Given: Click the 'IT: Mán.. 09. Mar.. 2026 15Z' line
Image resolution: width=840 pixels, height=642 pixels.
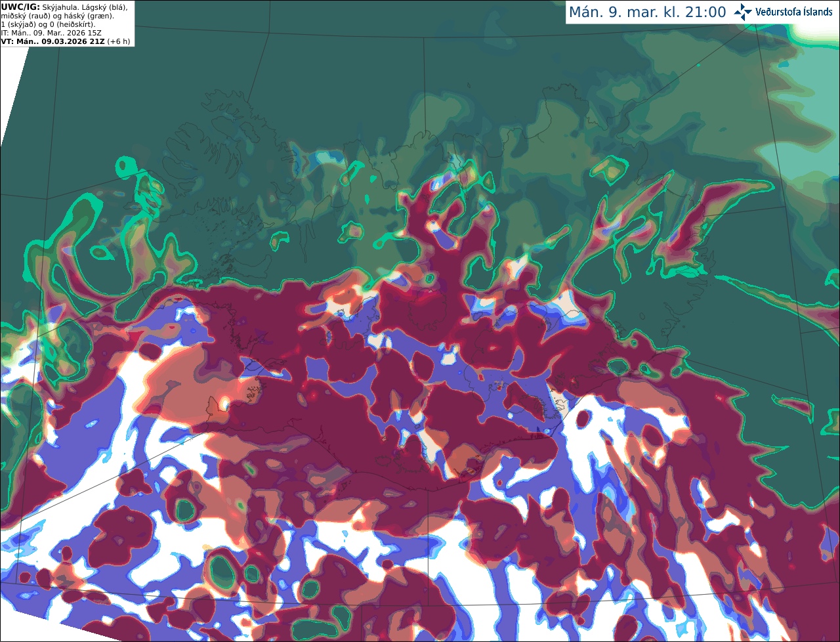Looking at the screenshot, I should [x=51, y=33].
